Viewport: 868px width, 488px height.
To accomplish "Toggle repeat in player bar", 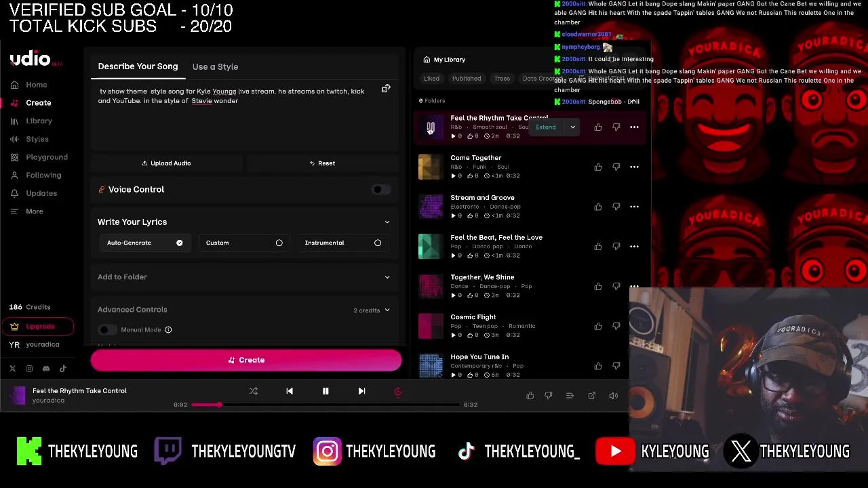I will (398, 391).
